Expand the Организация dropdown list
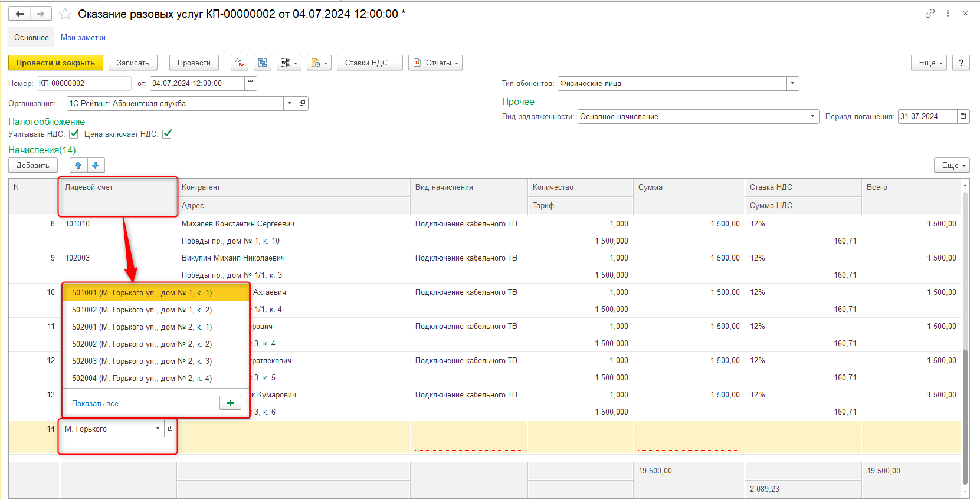 (x=289, y=103)
